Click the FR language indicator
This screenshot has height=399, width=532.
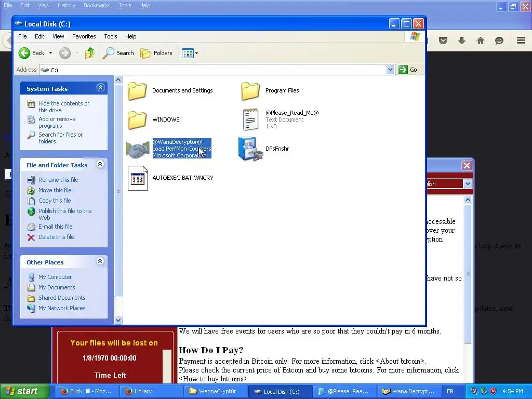click(450, 391)
